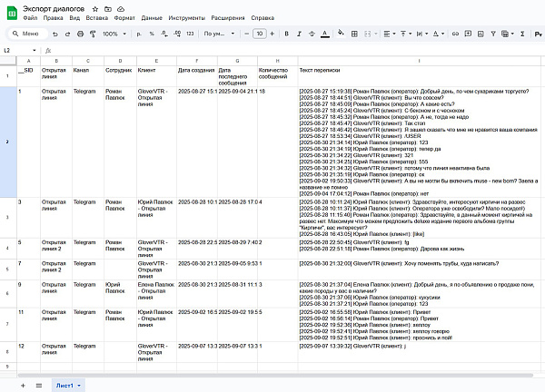Click the Количество сообщений header cell
This screenshot has width=545, height=392.
pyautogui.click(x=277, y=76)
